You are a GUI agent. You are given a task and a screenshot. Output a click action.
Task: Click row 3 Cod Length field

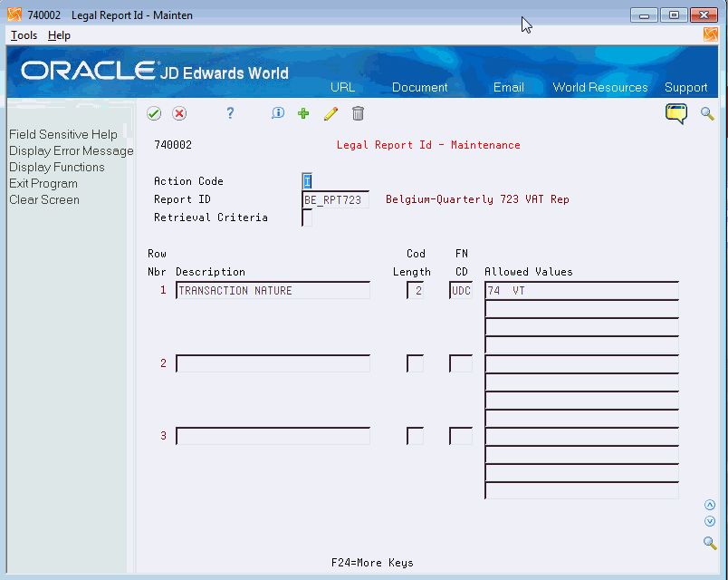pos(415,436)
